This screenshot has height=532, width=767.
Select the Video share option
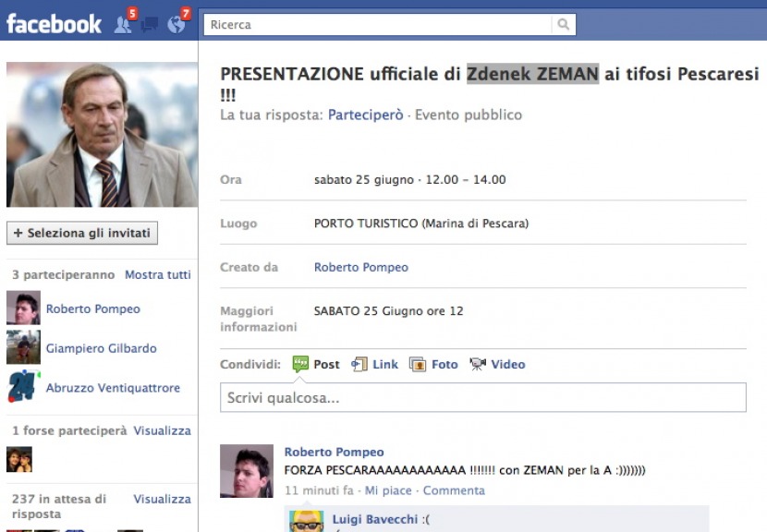508,364
